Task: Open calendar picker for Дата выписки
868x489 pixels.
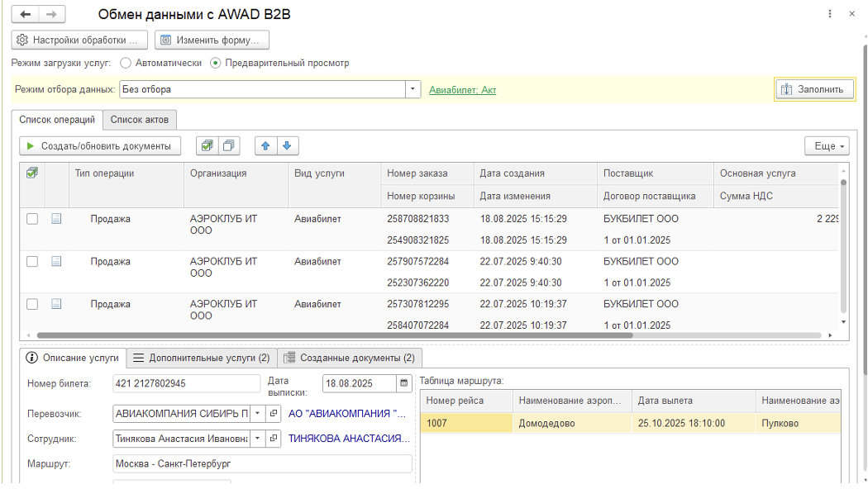Action: 403,383
